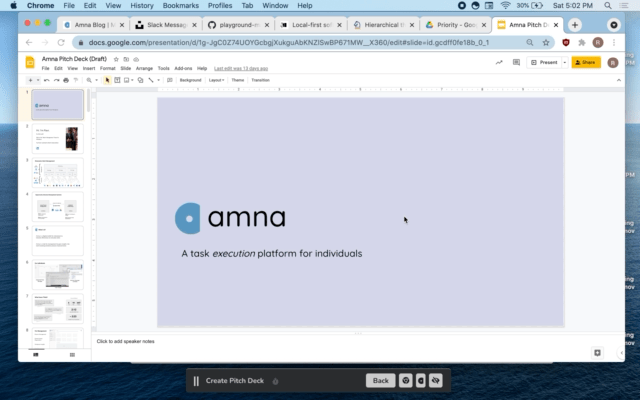This screenshot has width=640, height=400.
Task: Select slide 7 thumbnail
Action: pyautogui.click(x=58, y=309)
